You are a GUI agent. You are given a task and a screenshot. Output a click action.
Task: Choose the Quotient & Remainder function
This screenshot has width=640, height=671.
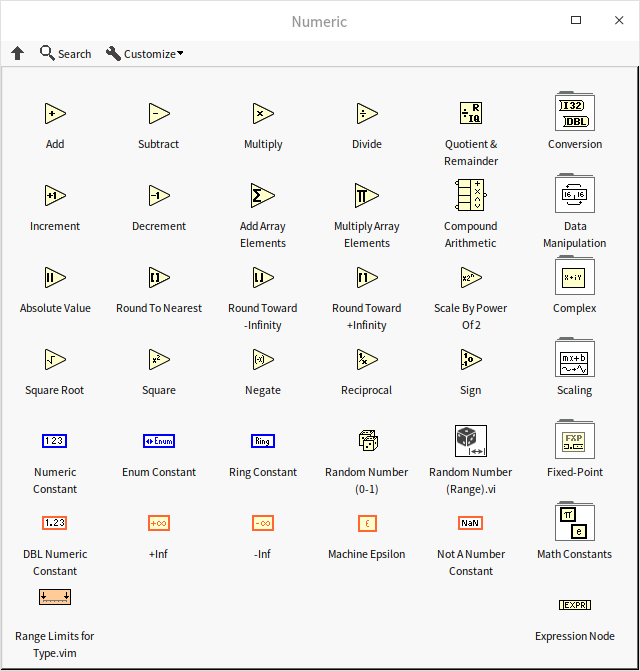(471, 113)
